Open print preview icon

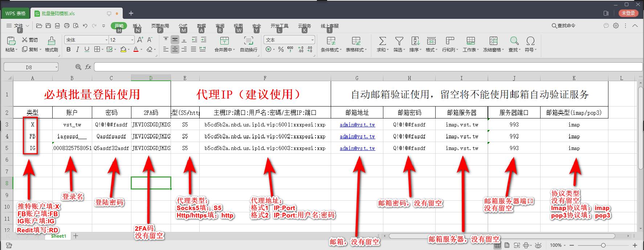pyautogui.click(x=76, y=26)
